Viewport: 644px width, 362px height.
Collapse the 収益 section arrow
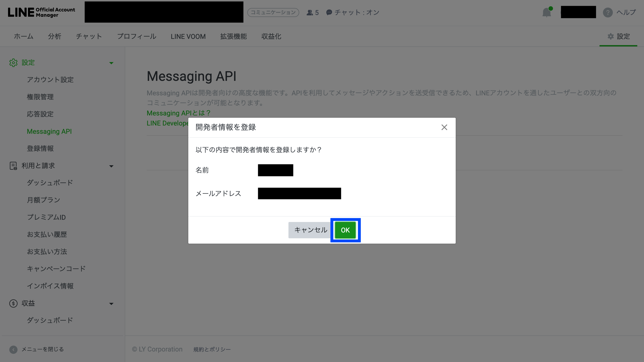[111, 303]
